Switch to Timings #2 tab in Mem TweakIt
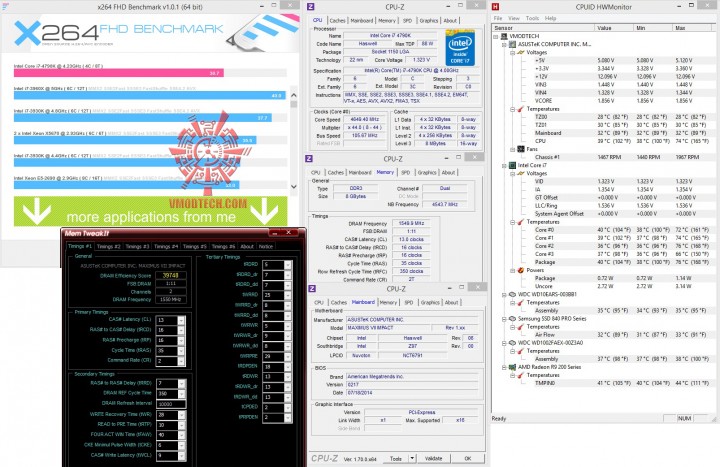 coord(108,247)
